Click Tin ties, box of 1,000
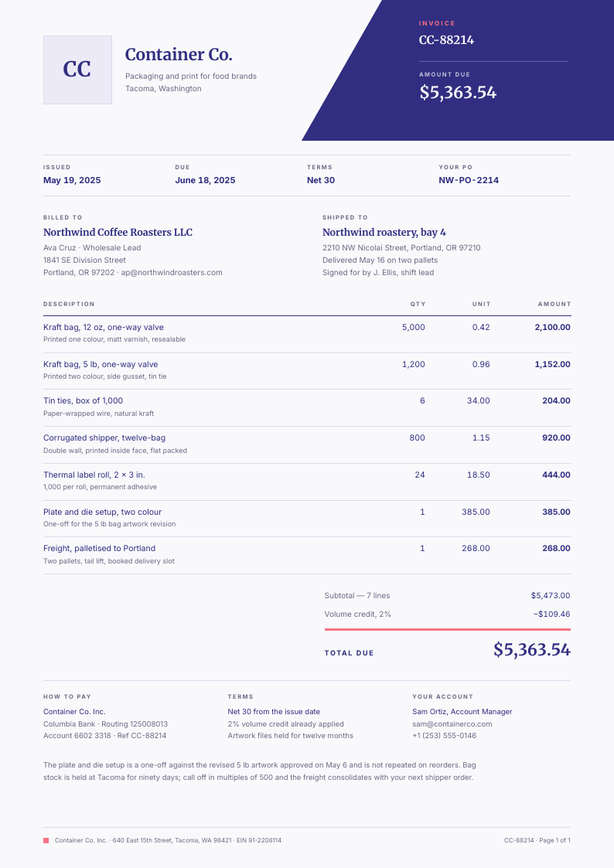 (x=83, y=400)
